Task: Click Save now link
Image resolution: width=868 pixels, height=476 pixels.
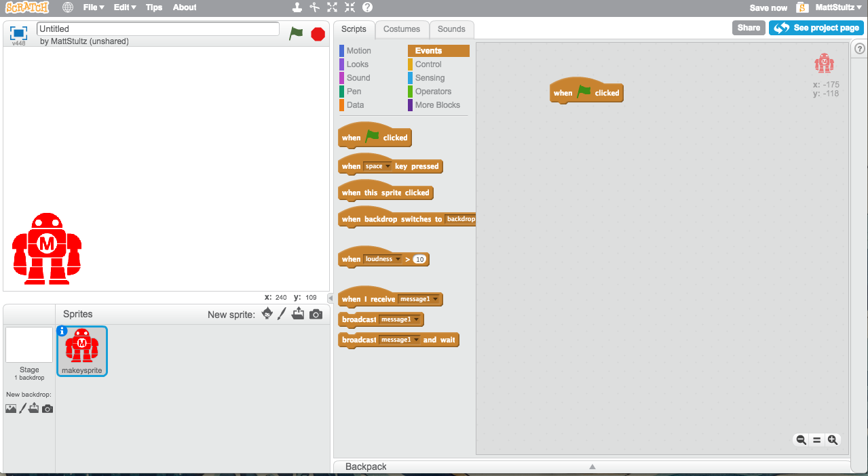Action: click(768, 7)
